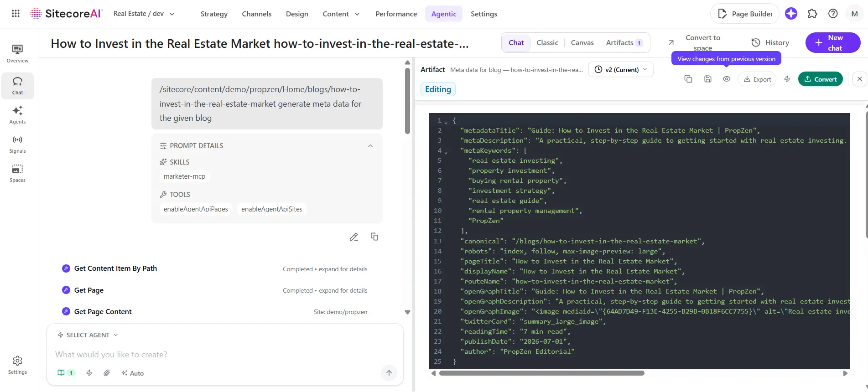Screen dimensions: 868x392
Task: Send the message with the up arrow
Action: click(389, 372)
